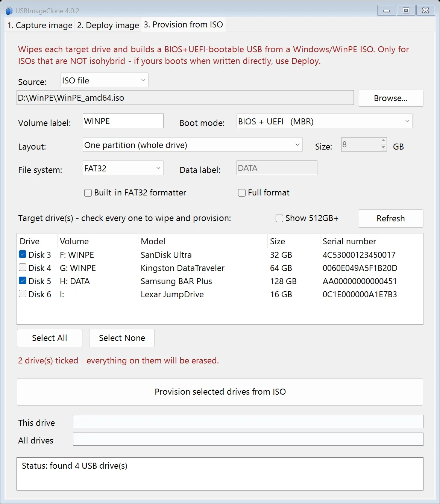Viewport: 440px width, 504px height.
Task: Click the All drives progress bar
Action: pyautogui.click(x=248, y=439)
